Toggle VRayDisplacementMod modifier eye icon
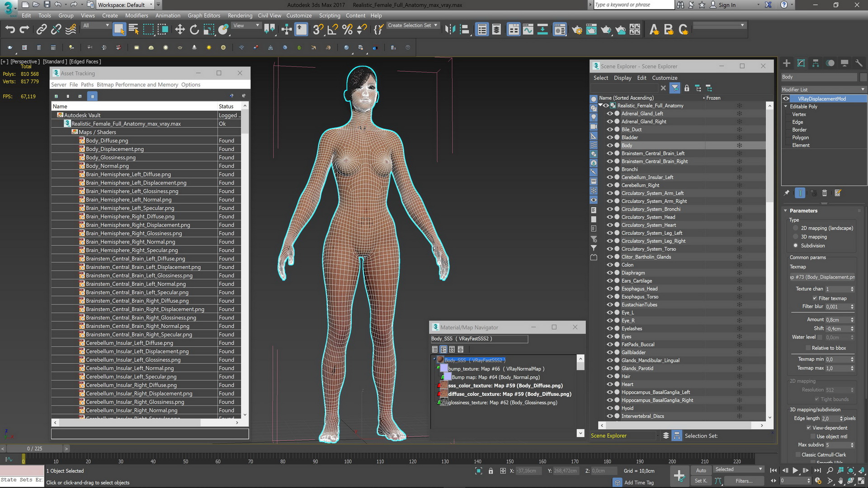The height and width of the screenshot is (488, 868). pyautogui.click(x=786, y=99)
